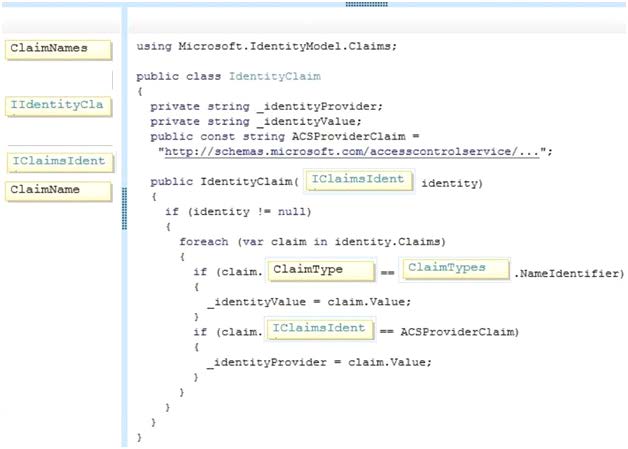Click 'private string _identityProvider;' line
Image resolution: width=628 pixels, height=449 pixels.
(x=267, y=107)
